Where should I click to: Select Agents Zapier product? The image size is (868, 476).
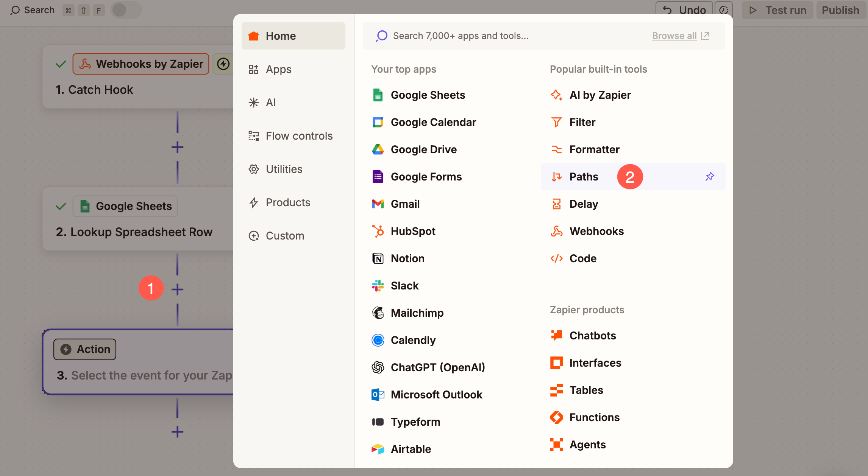point(578,445)
